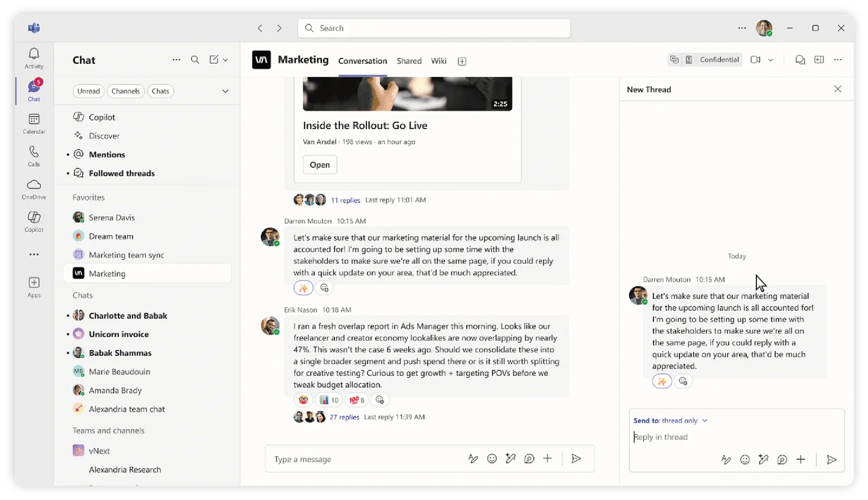Open the 11 replies thread link
This screenshot has width=868, height=500.
pyautogui.click(x=345, y=200)
